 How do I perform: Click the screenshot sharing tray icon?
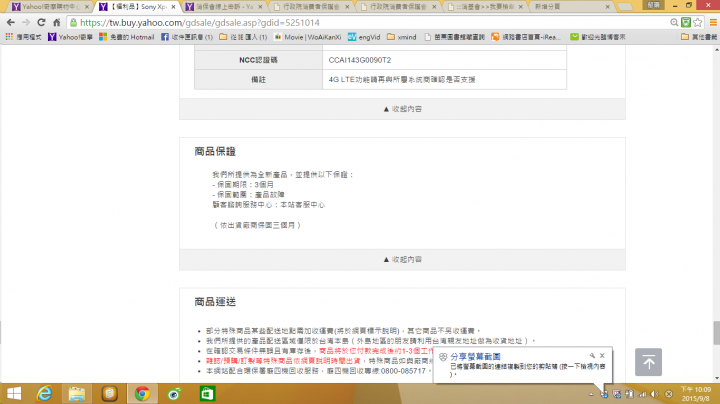pos(604,394)
